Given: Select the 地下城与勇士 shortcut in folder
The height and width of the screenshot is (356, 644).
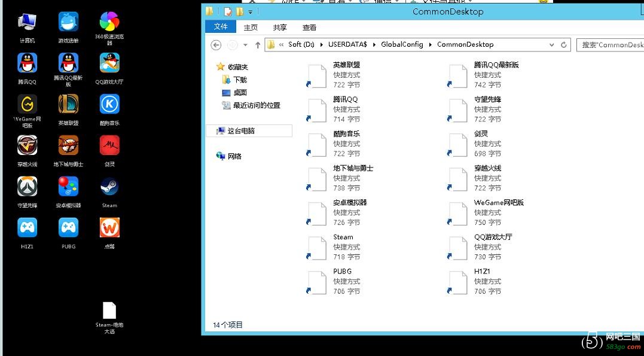Looking at the screenshot, I should [x=340, y=178].
